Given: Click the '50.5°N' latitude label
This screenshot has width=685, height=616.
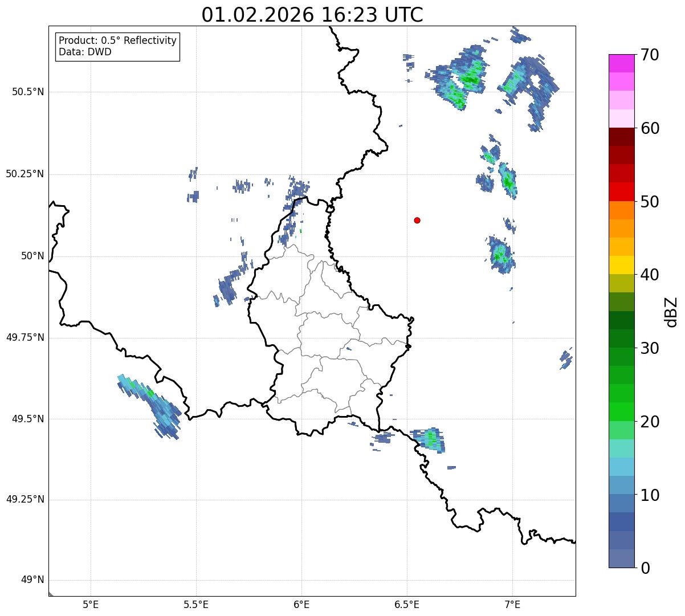Looking at the screenshot, I should coord(27,92).
